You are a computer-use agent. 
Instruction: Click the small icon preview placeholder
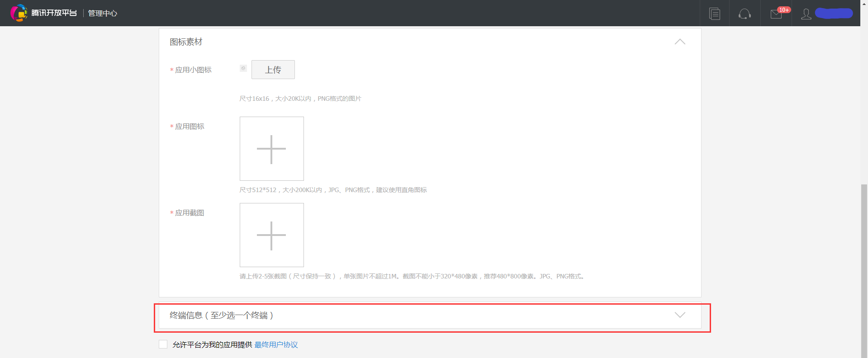click(243, 68)
